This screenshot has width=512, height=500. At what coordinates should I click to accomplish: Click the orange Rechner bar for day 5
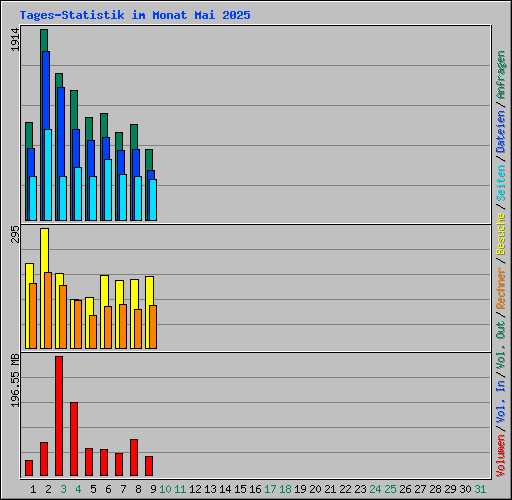click(x=93, y=332)
